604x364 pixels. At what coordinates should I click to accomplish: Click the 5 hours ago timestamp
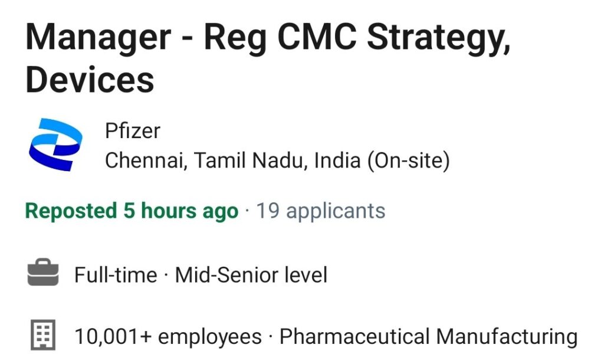click(180, 211)
